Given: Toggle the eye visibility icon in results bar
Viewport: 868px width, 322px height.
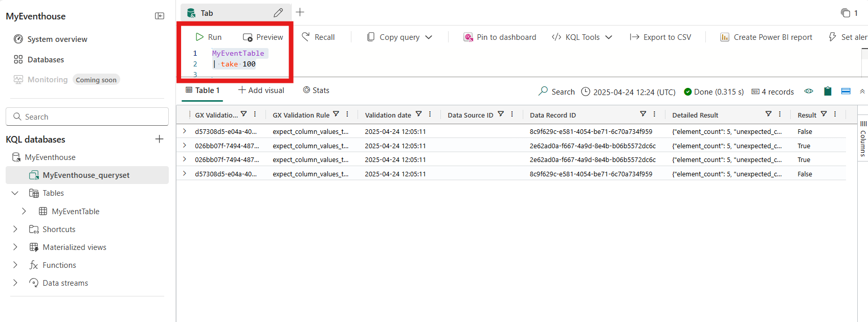Looking at the screenshot, I should click(x=809, y=91).
